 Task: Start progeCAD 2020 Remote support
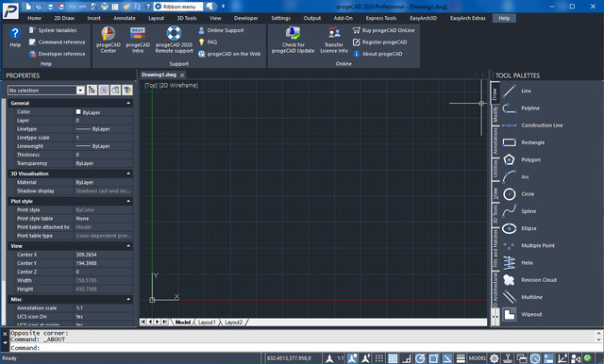click(x=174, y=40)
